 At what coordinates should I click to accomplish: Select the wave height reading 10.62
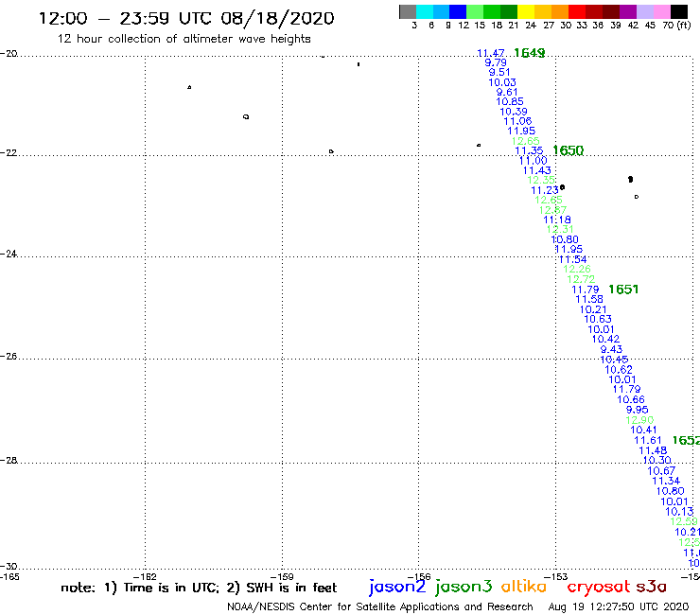tap(619, 370)
